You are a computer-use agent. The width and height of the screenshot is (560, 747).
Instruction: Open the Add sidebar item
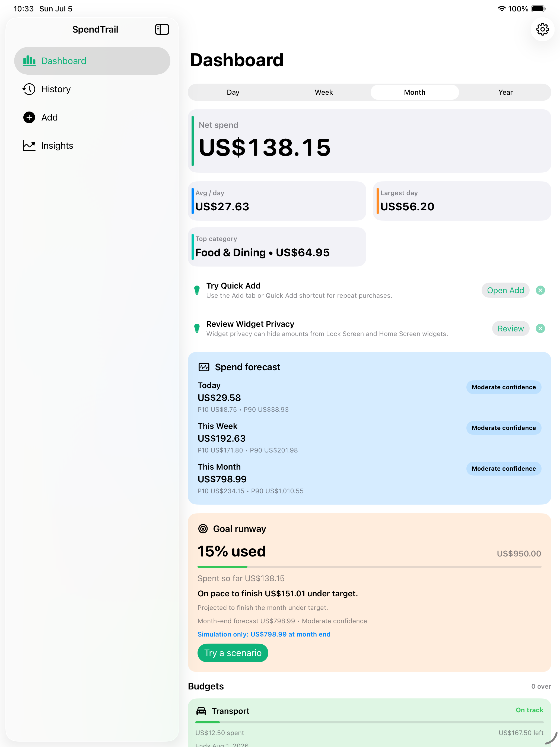click(x=92, y=118)
